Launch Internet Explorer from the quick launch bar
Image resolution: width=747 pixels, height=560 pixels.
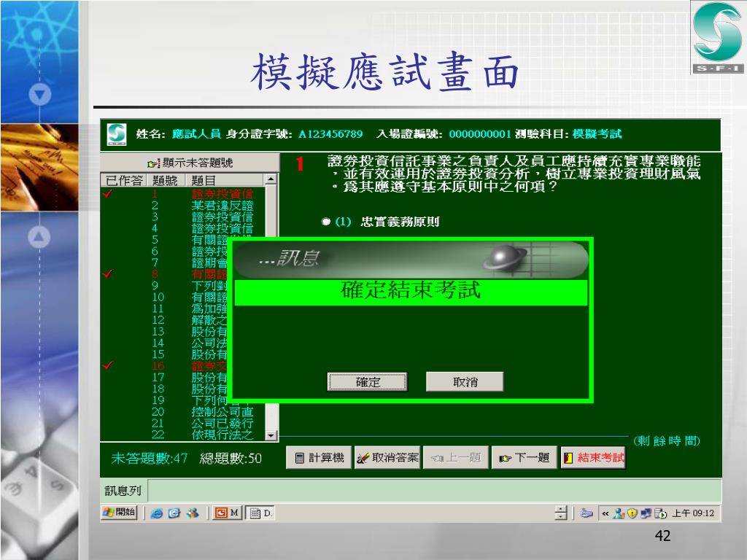tap(156, 513)
